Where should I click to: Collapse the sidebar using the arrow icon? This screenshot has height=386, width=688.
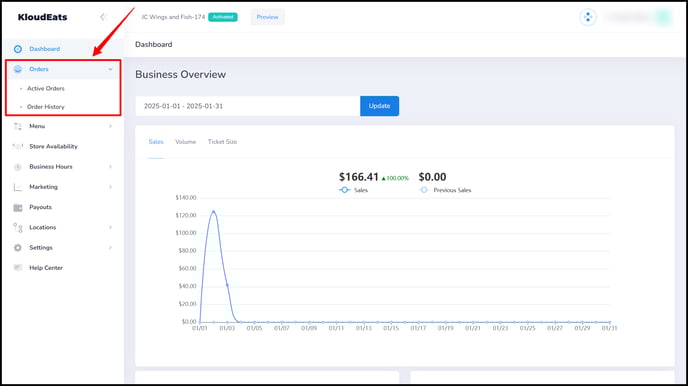tap(103, 17)
